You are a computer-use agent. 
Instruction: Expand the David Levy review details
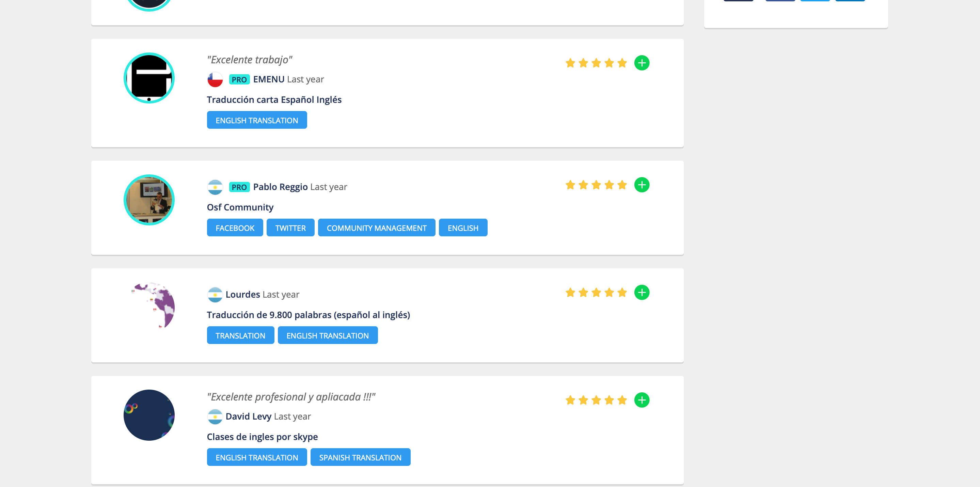pyautogui.click(x=642, y=400)
